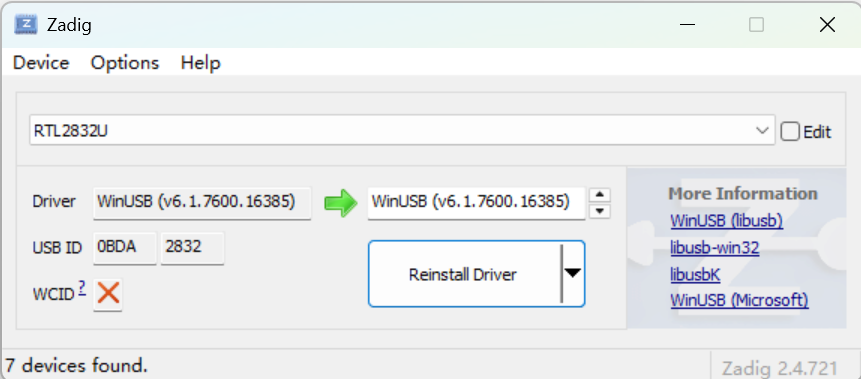The image size is (861, 379).
Task: Click the Zadig app icon in title bar
Action: (25, 25)
